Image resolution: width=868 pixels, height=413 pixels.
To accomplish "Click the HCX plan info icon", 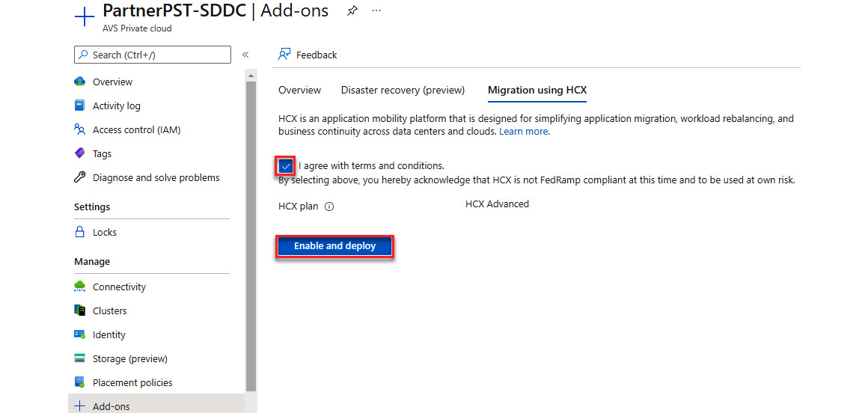I will click(x=328, y=207).
